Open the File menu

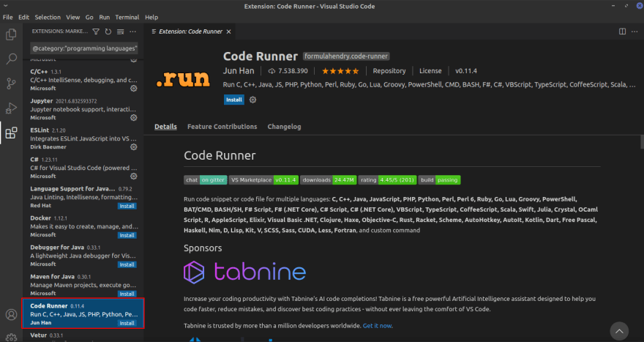pyautogui.click(x=8, y=18)
